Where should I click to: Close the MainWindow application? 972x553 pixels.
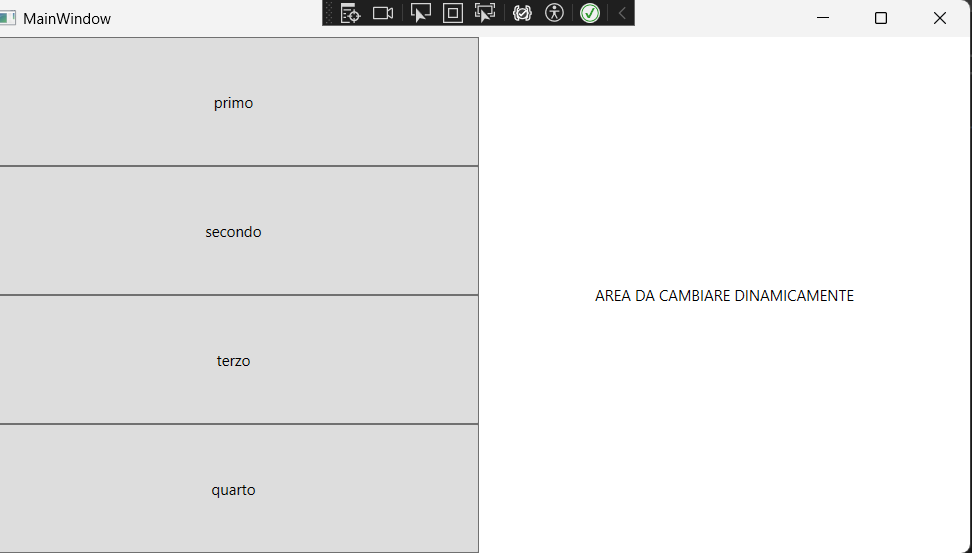(x=939, y=18)
